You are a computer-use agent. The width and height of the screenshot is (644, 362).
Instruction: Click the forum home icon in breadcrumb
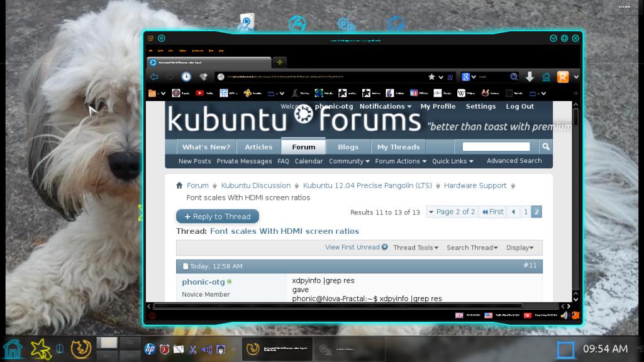(179, 185)
